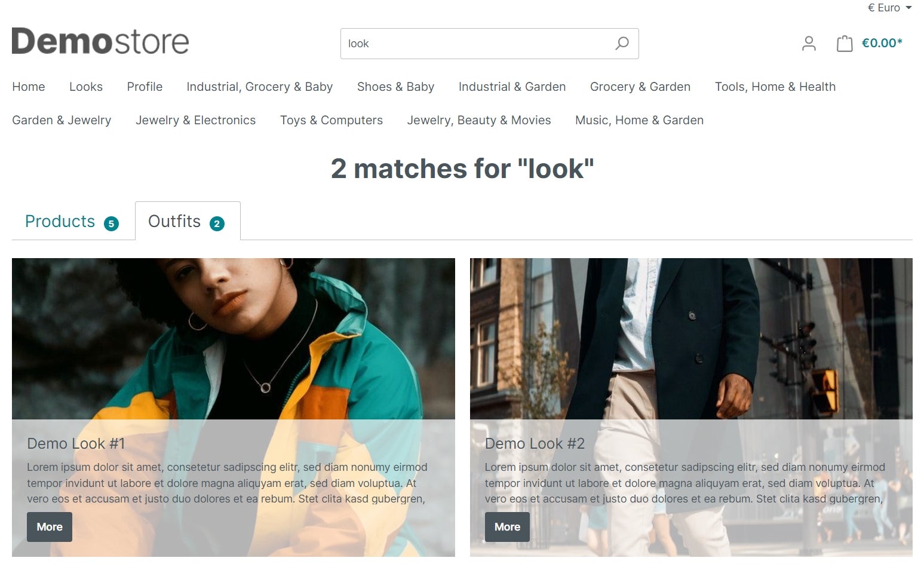The image size is (924, 570).
Task: Click the search magnifier icon
Action: [x=622, y=44]
